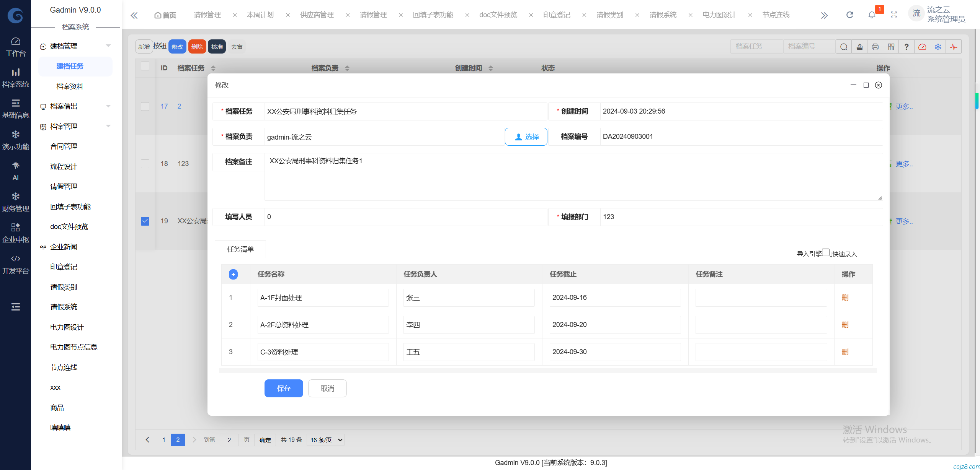Click the red dashboard gauge icon
Screen dimensions: 980x470
922,47
